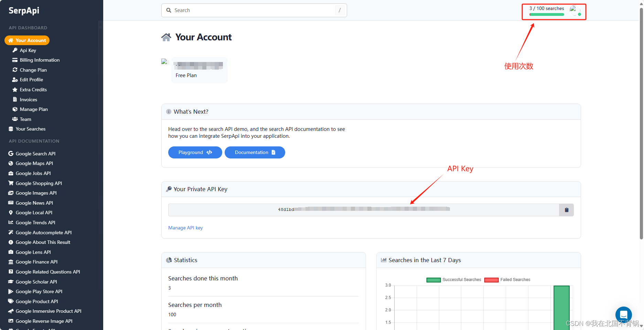Go to Billing Information
The image size is (644, 330).
[40, 60]
